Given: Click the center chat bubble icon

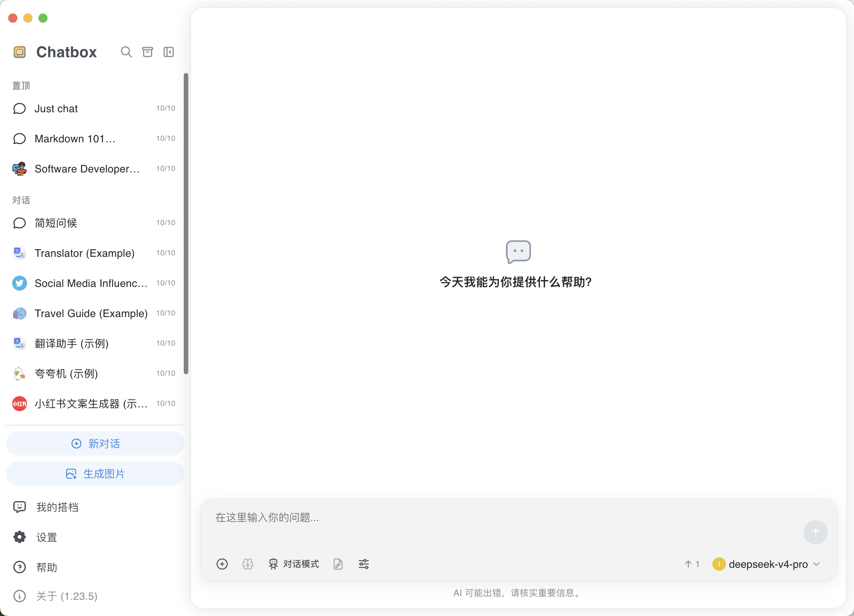Looking at the screenshot, I should (518, 252).
